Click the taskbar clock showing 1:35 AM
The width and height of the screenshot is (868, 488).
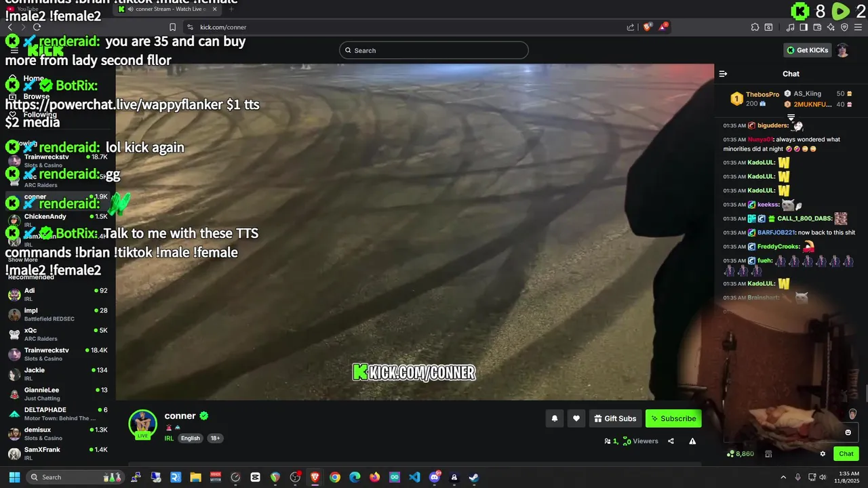pyautogui.click(x=848, y=477)
